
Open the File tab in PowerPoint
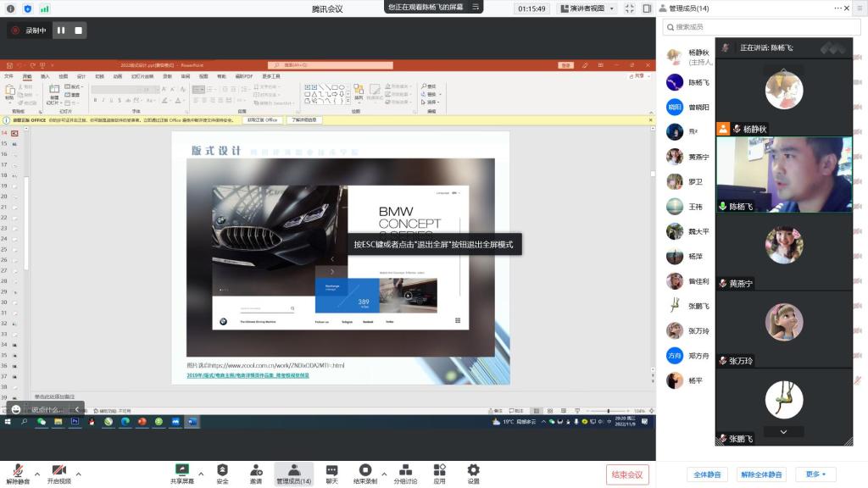pyautogui.click(x=8, y=76)
